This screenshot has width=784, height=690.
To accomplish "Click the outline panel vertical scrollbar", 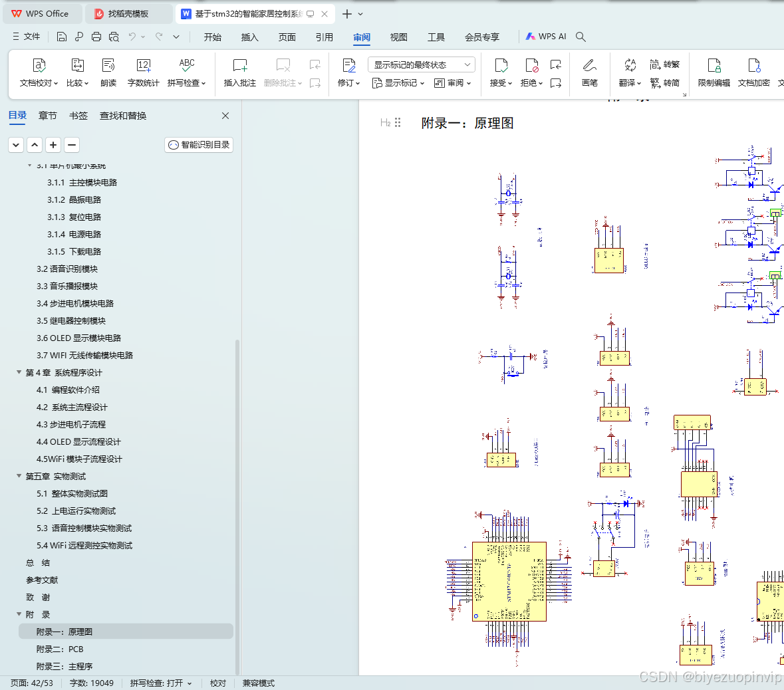I will tap(237, 507).
